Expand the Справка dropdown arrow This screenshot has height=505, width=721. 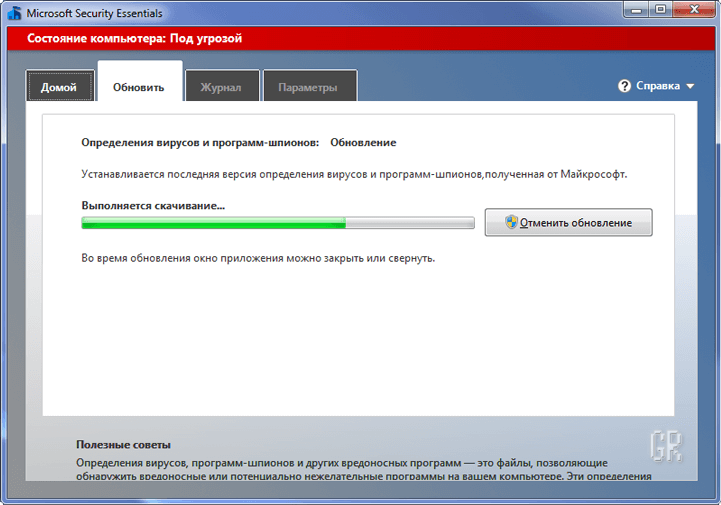[x=690, y=86]
